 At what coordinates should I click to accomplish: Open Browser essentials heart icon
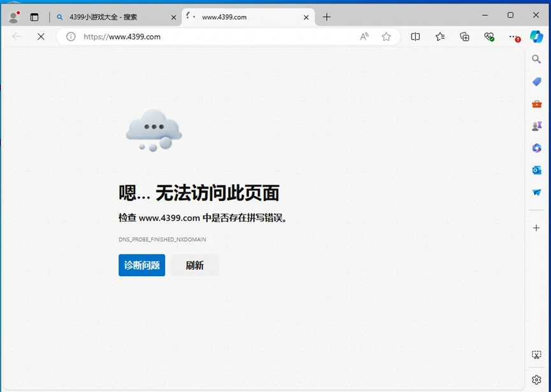(489, 36)
